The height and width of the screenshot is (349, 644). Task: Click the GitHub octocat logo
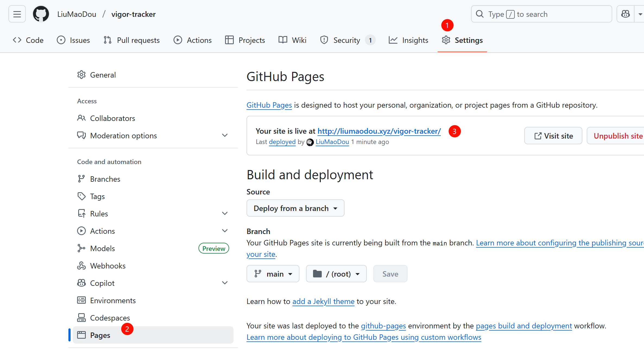coord(41,14)
